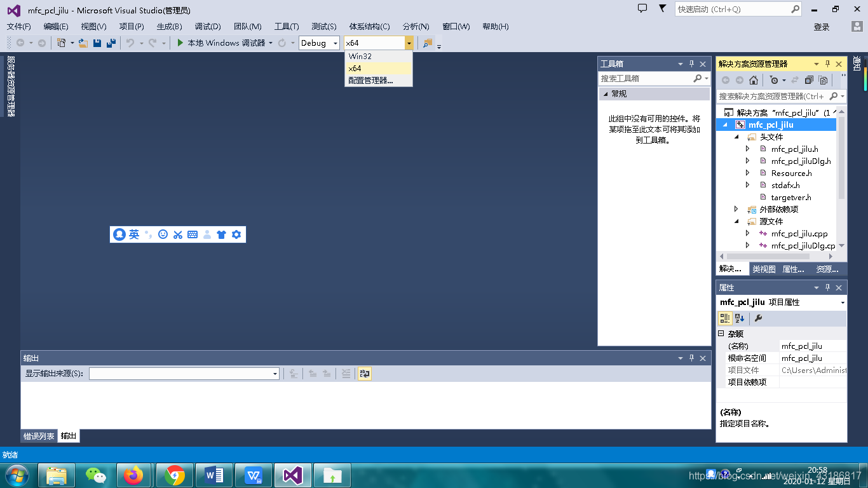Select the sync-with-active-document icon

pos(794,79)
